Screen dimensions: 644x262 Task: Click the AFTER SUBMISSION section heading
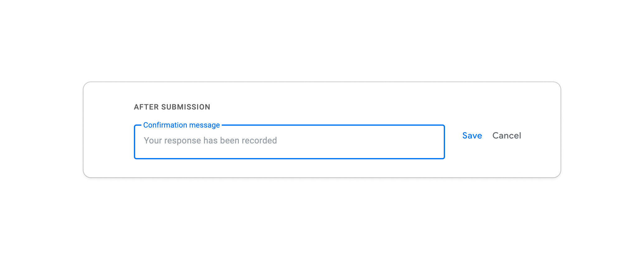click(172, 107)
